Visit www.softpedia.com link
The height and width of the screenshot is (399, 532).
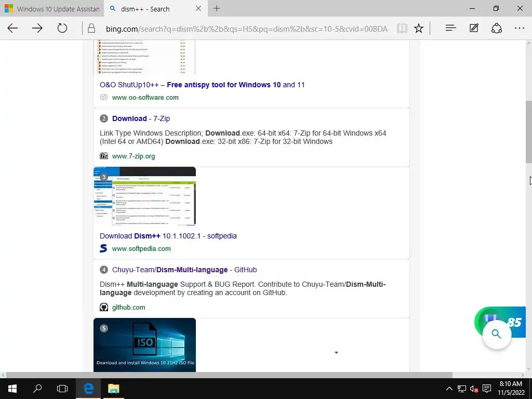point(141,249)
